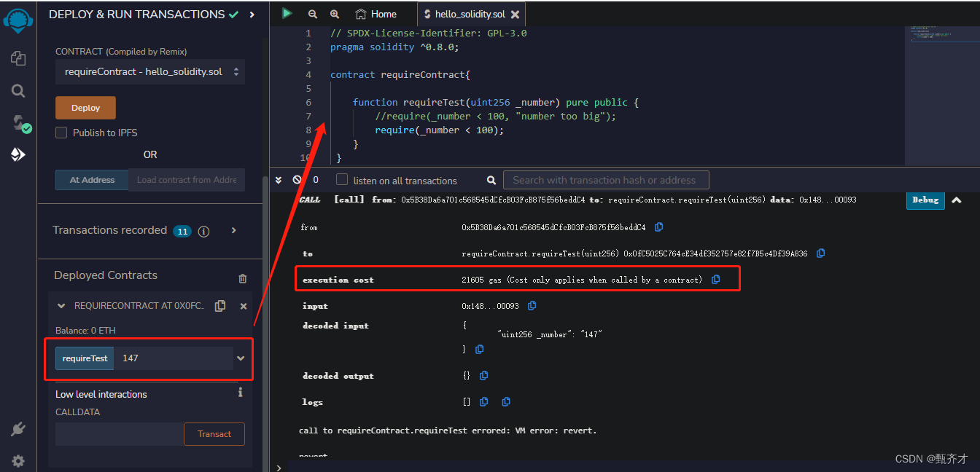
Task: Copy the input 0x148...00093 value
Action: [x=532, y=306]
